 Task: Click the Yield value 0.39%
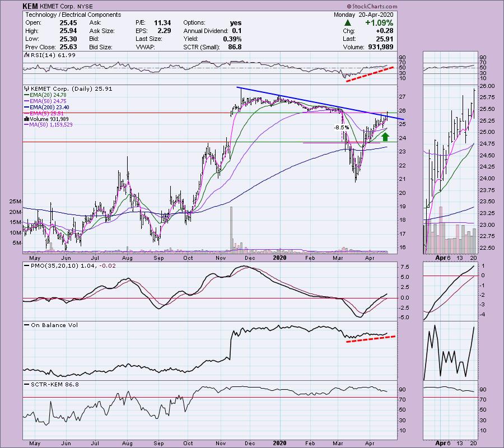[x=232, y=39]
